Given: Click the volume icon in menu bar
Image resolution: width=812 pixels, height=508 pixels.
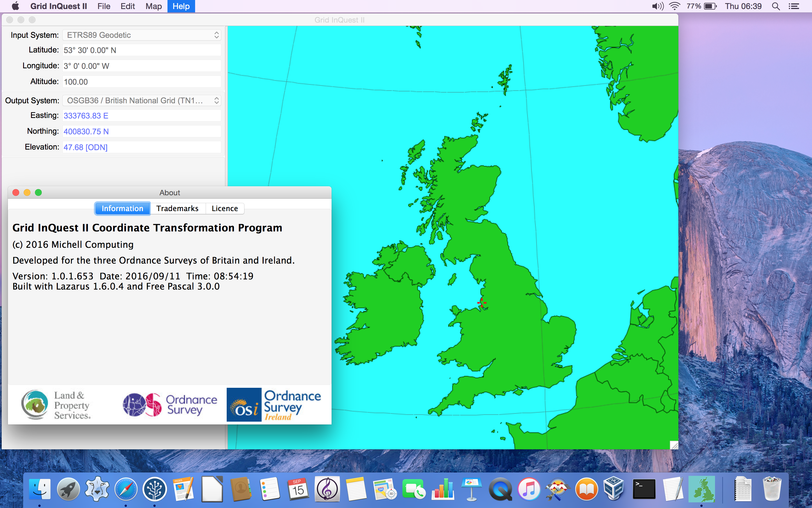Looking at the screenshot, I should click(658, 6).
